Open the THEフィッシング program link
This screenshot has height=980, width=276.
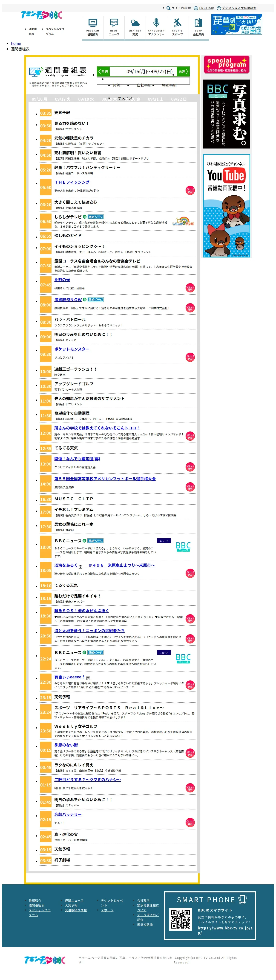point(72,182)
